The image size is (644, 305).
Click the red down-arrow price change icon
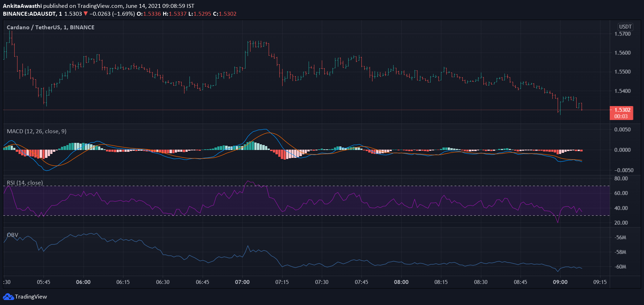pyautogui.click(x=86, y=14)
